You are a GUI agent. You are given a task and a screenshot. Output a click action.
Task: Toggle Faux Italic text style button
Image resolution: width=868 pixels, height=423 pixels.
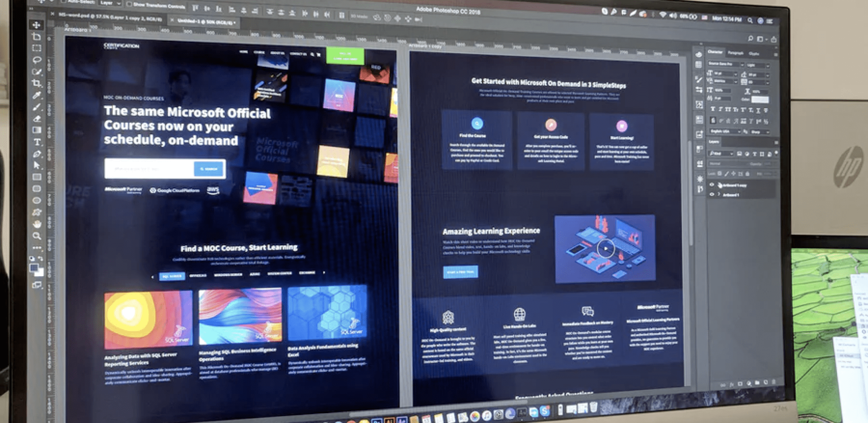(x=720, y=109)
